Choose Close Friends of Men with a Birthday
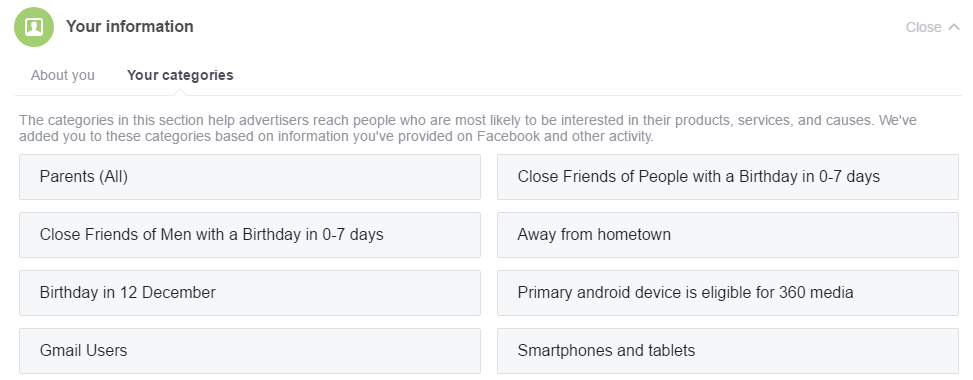This screenshot has height=380, width=973. click(249, 235)
